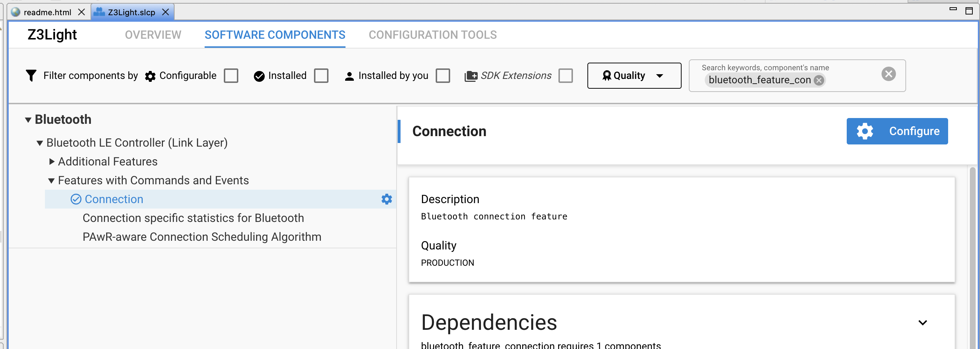Click the Z3Light.slcp tab file icon
The image size is (980, 349).
(x=99, y=12)
